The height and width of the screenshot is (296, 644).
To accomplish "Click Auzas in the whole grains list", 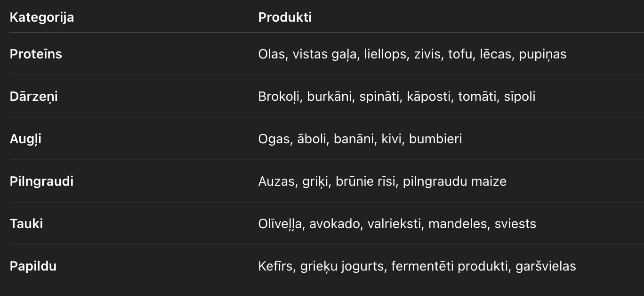I will 276,181.
